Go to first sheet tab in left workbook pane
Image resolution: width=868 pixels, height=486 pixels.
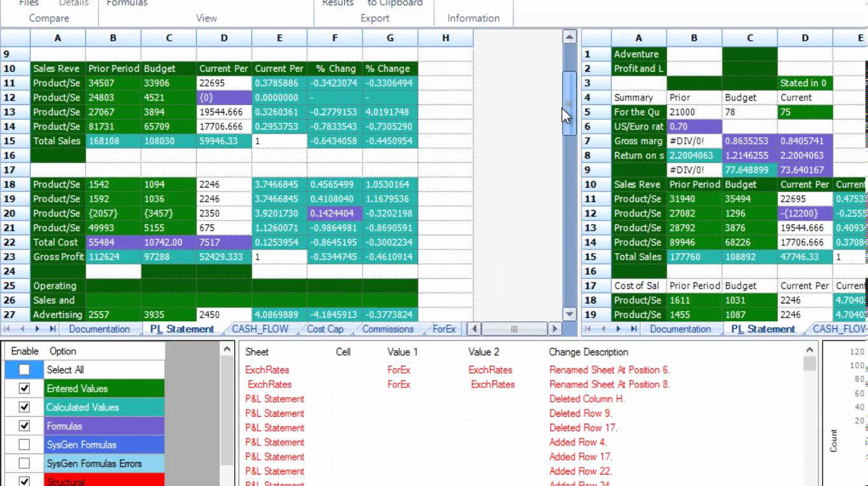click(8, 329)
